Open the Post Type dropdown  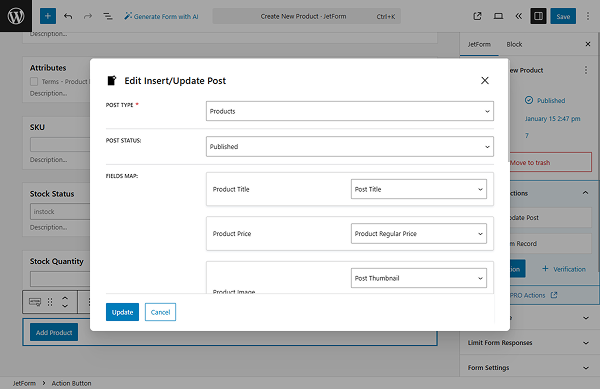(350, 111)
